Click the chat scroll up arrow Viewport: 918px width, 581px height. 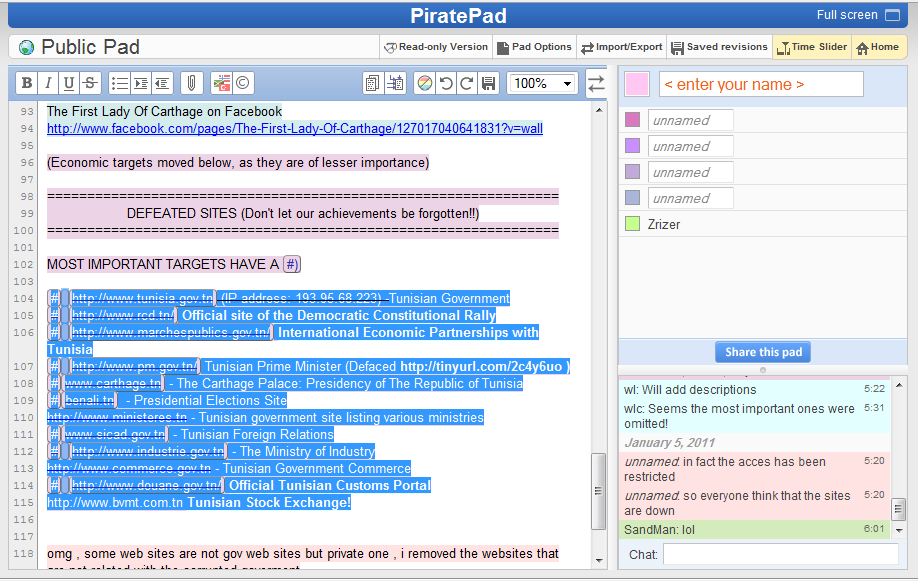click(899, 385)
